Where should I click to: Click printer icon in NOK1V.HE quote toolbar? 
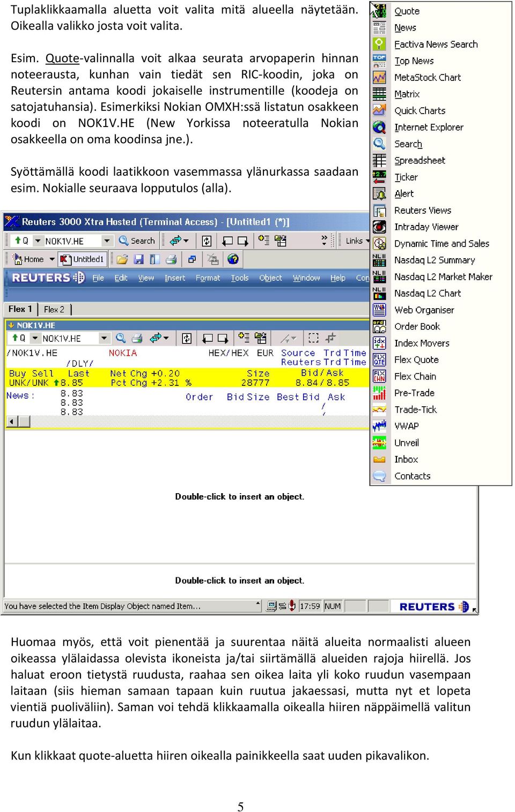pyautogui.click(x=137, y=338)
